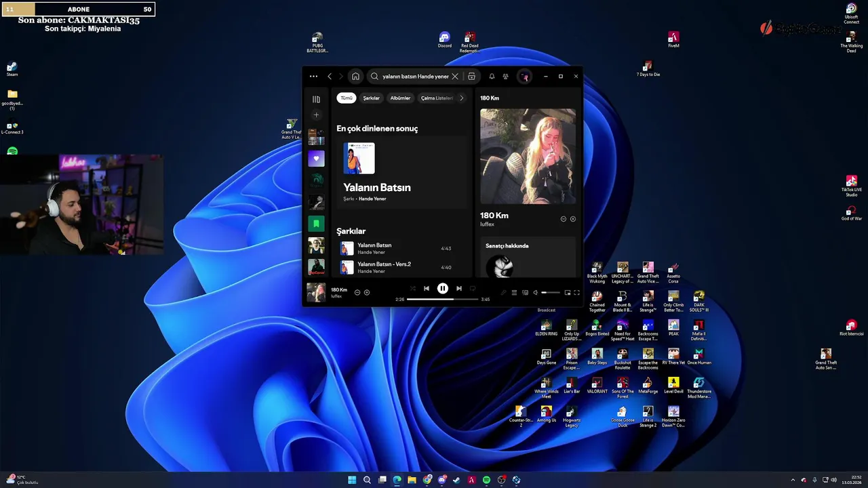Open the miniplayer icon
This screenshot has width=868, height=488.
[x=568, y=293]
